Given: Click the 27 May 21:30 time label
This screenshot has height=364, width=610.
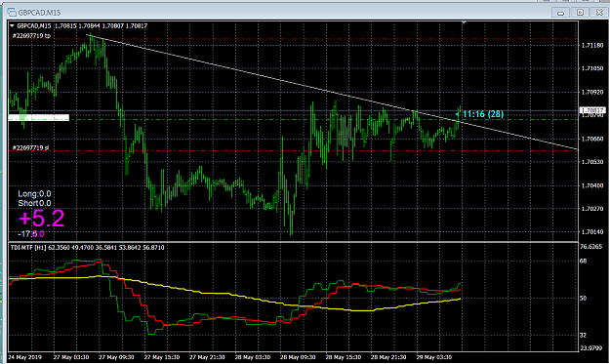Looking at the screenshot, I should pyautogui.click(x=207, y=357).
